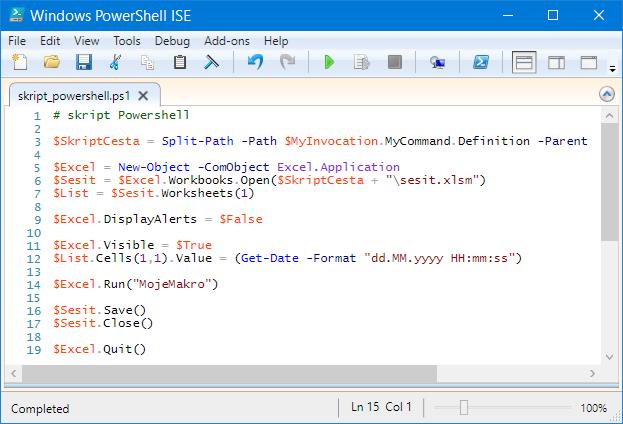
Task: Click 'Close()' on line 17
Action: pos(128,323)
